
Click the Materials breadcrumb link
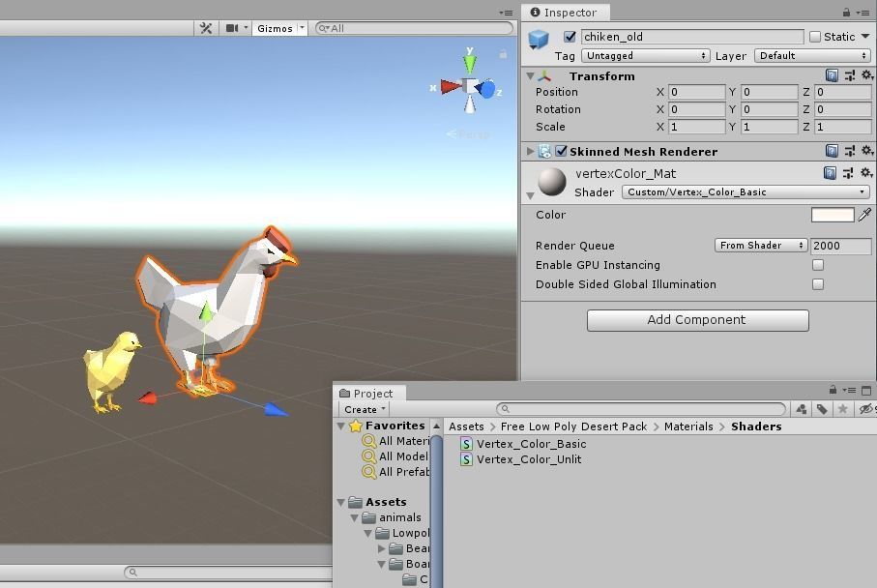pos(688,426)
